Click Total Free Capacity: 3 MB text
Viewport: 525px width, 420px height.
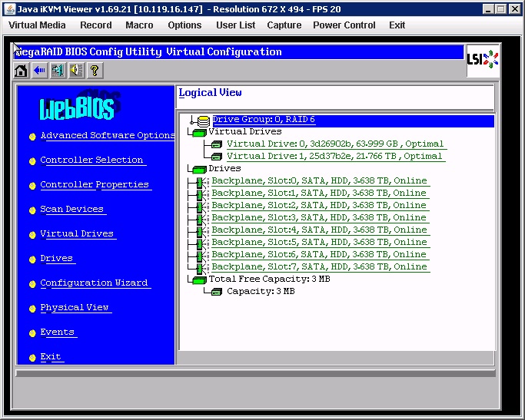click(x=270, y=279)
